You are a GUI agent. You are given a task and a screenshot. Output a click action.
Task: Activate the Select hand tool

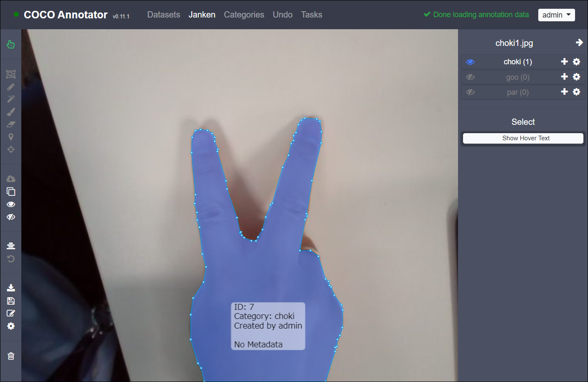click(11, 44)
